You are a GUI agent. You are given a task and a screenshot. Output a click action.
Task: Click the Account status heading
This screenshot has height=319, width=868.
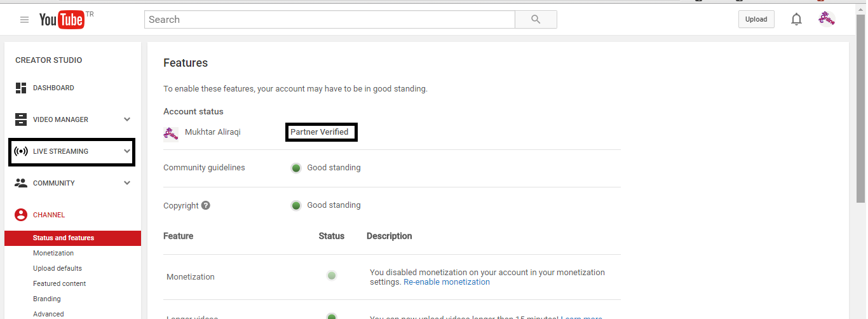pyautogui.click(x=193, y=111)
